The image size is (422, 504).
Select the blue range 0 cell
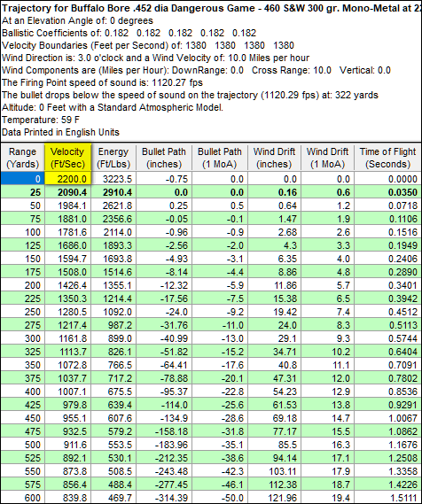[x=22, y=178]
